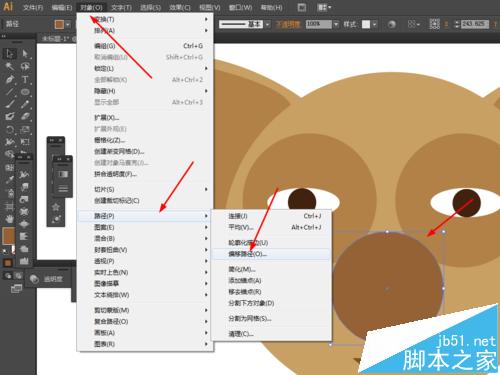Select the Hand tool
The height and width of the screenshot is (375, 500).
(9, 219)
